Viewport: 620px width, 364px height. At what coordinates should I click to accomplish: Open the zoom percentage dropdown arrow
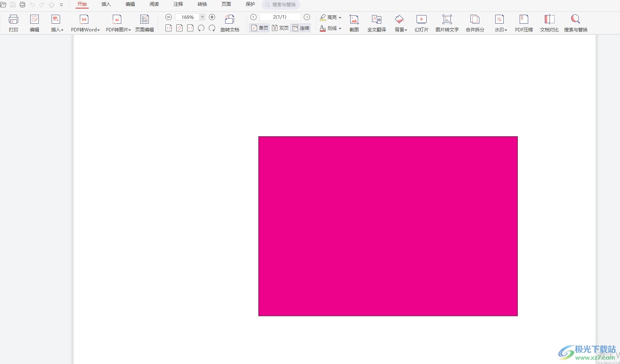pyautogui.click(x=202, y=17)
